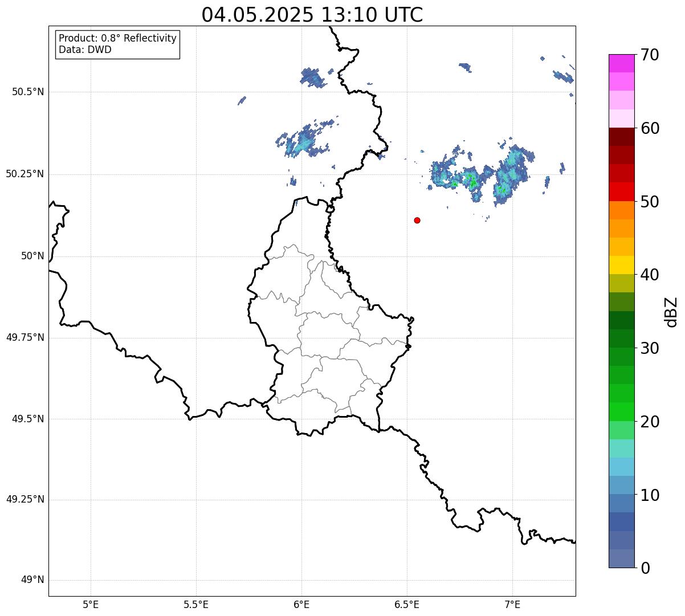Pick the pale pink colorbar segment above 60

point(622,119)
